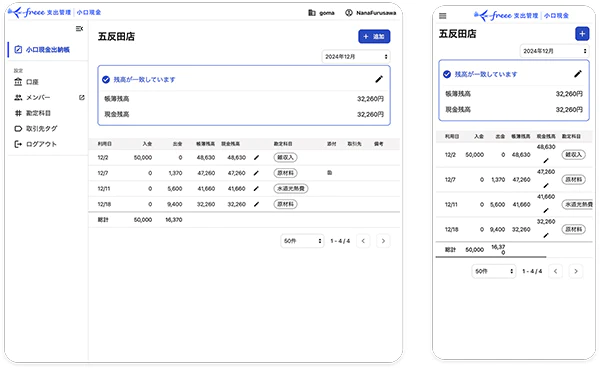
Task: Click the 雑収入 tag in mobile table
Action: click(x=573, y=155)
